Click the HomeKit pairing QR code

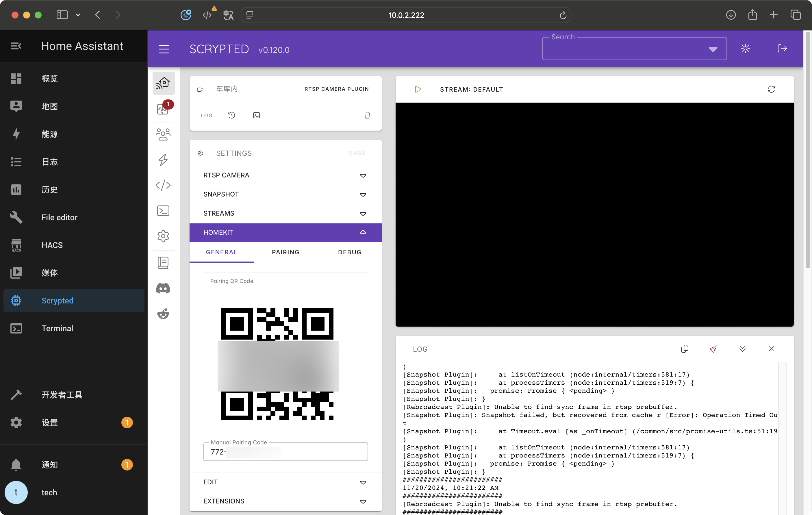[277, 364]
